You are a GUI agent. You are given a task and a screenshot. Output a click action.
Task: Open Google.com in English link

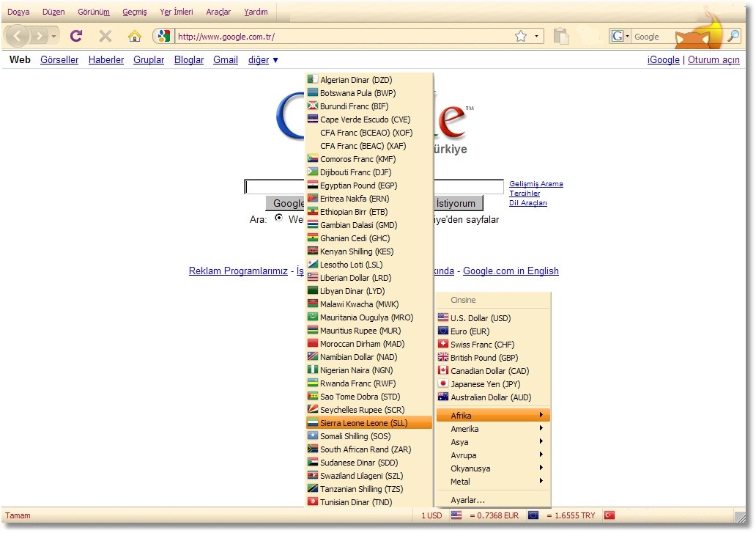click(x=511, y=271)
